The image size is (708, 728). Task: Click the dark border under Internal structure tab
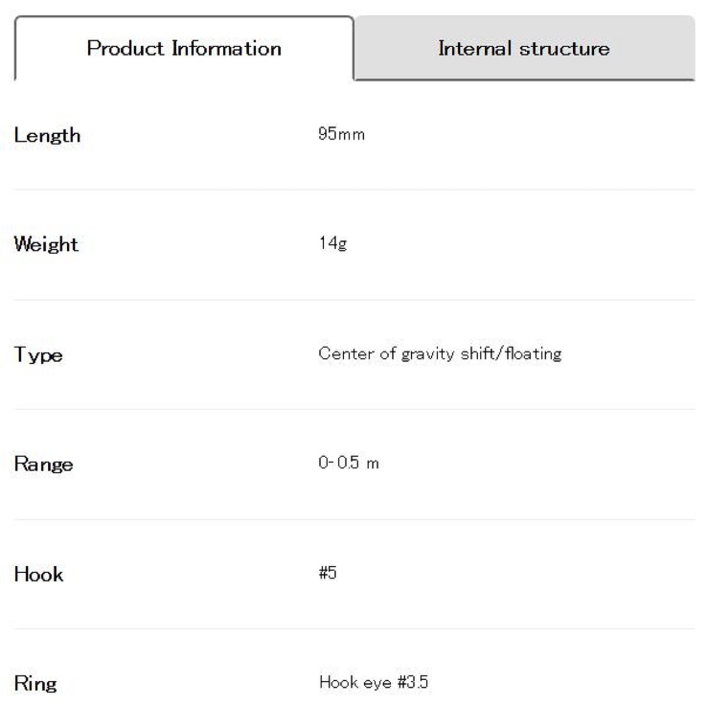[x=524, y=79]
